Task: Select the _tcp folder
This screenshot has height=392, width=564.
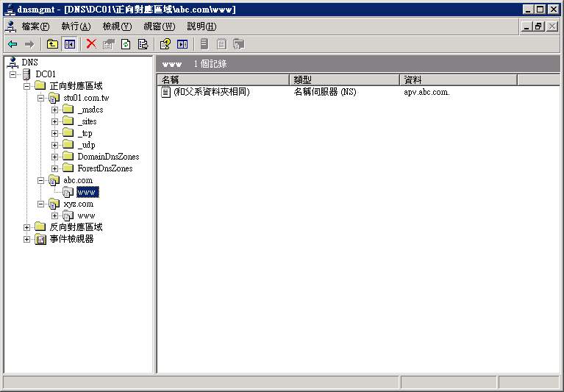Action: click(x=85, y=133)
